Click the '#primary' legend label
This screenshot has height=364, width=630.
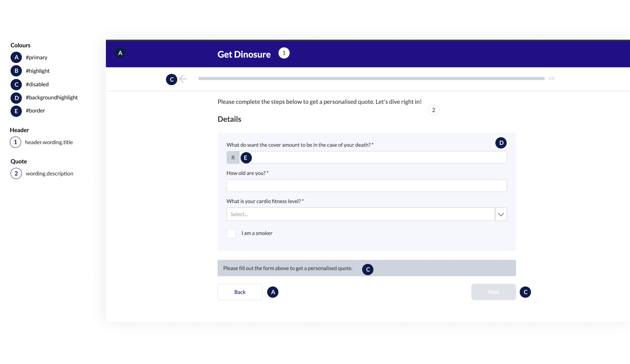[x=36, y=58]
